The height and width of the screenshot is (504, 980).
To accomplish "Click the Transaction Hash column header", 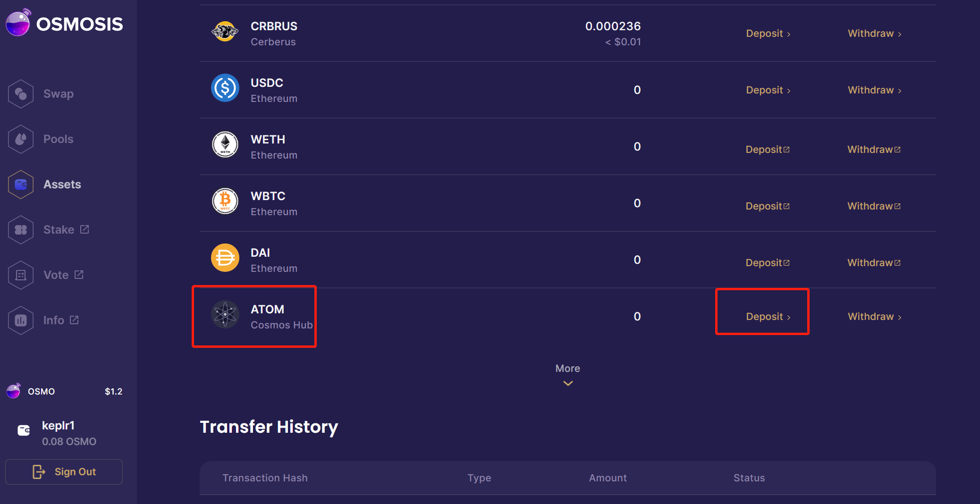I will 265,478.
